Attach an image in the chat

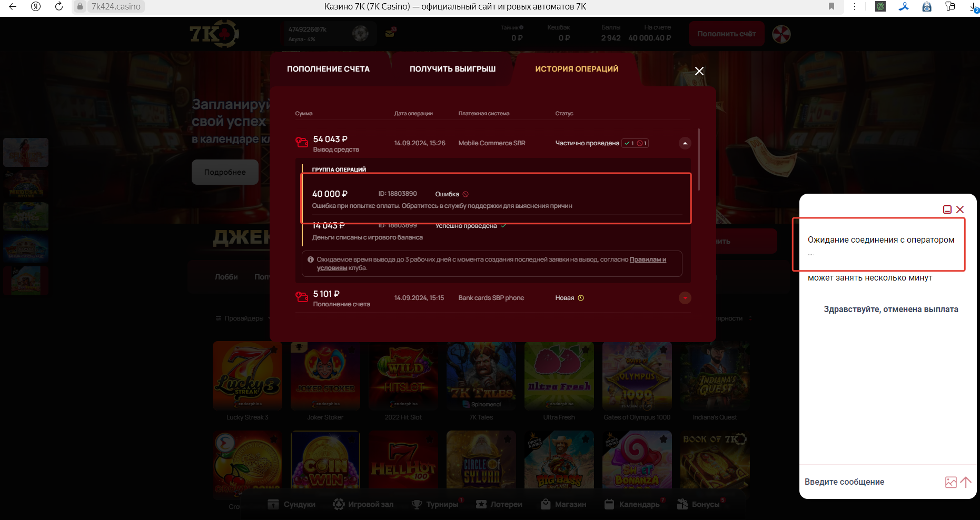point(951,482)
